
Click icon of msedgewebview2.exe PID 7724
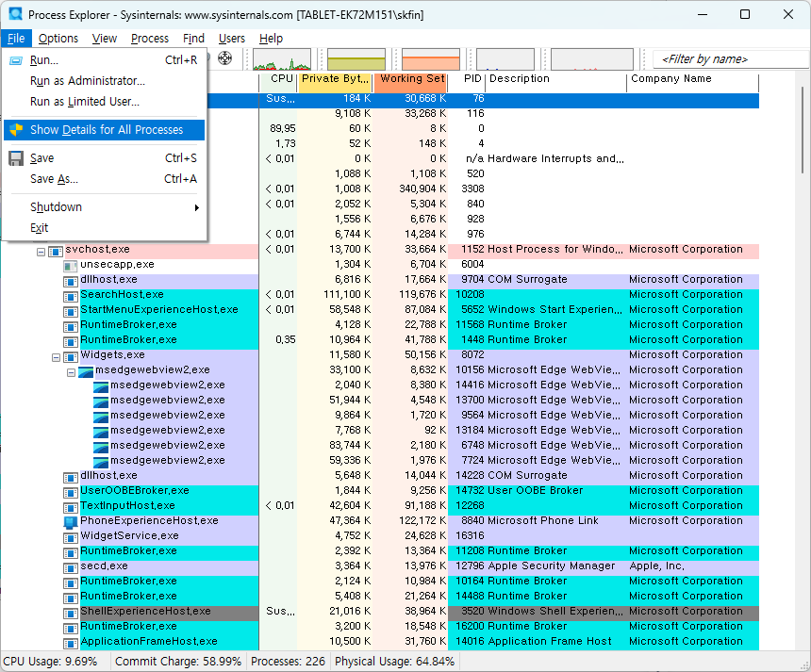point(101,462)
